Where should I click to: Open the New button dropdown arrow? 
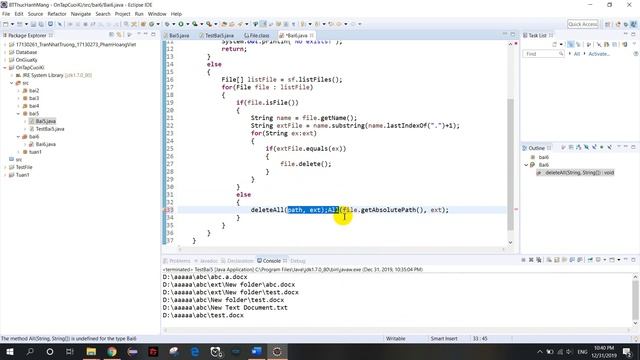[x=12, y=24]
